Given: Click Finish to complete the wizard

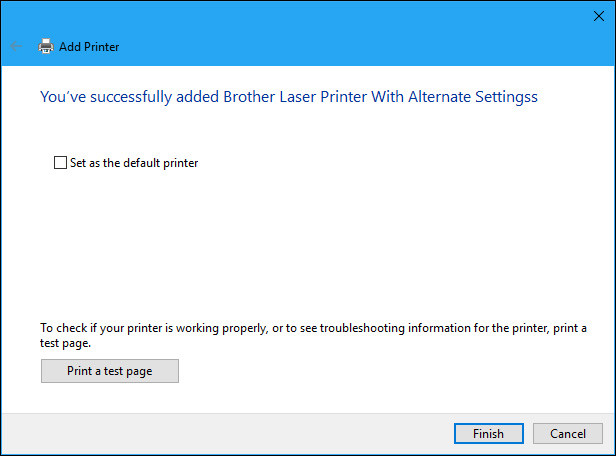Looking at the screenshot, I should tap(488, 433).
